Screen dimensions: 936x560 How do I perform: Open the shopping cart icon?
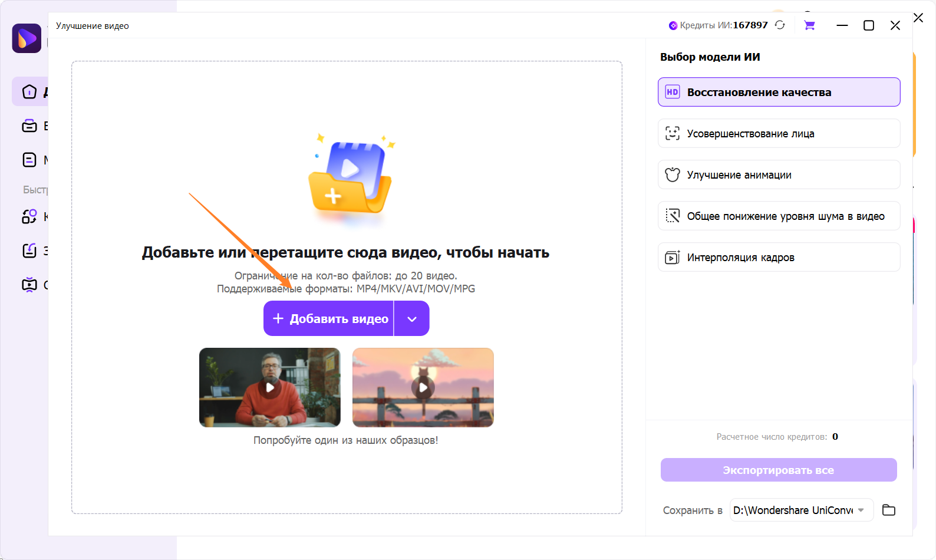tap(809, 25)
